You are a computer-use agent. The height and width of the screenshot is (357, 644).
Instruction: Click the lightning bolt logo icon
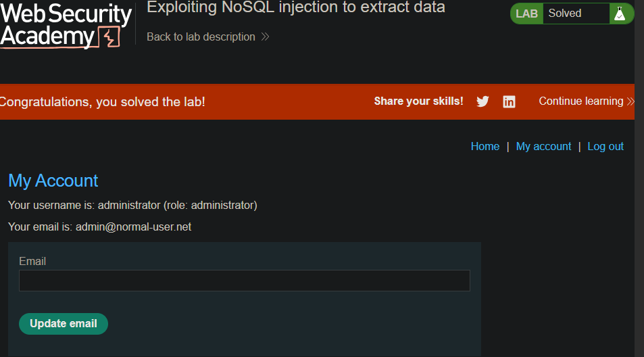pyautogui.click(x=109, y=37)
